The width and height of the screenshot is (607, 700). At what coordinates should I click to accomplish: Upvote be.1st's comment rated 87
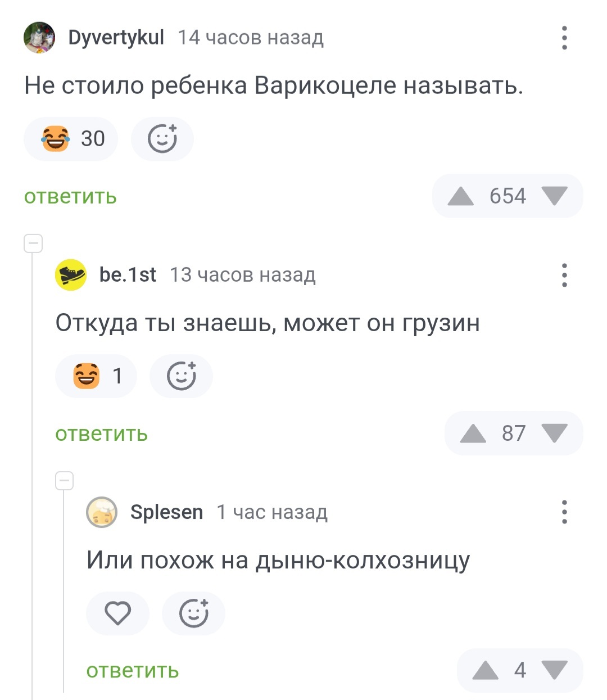(473, 433)
